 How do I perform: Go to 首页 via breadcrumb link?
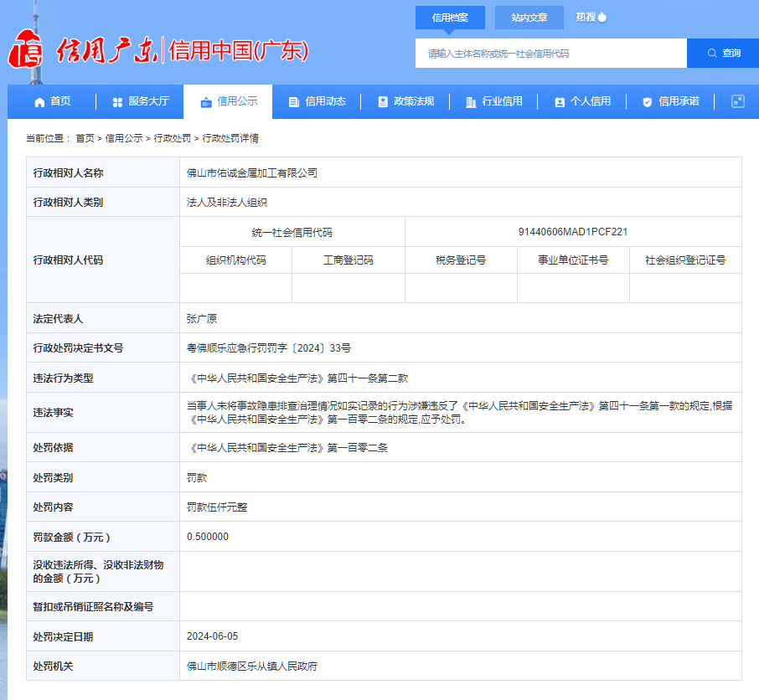point(85,138)
